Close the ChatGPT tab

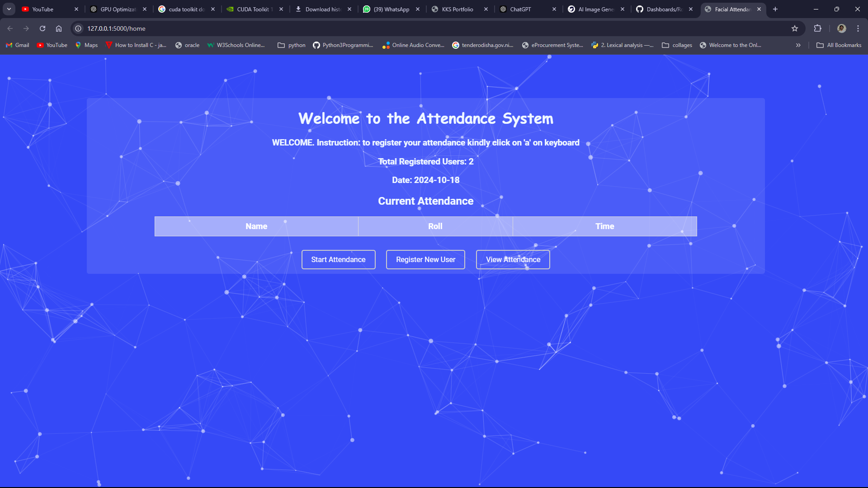(x=554, y=9)
